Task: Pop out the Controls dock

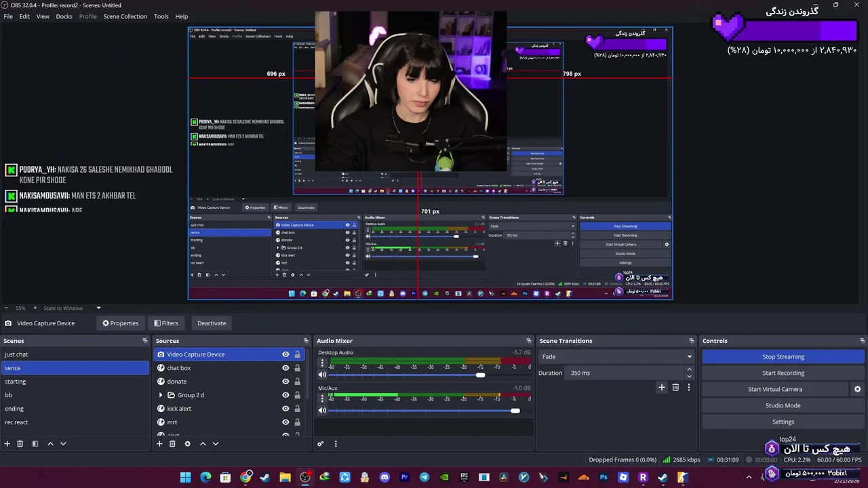Action: [x=863, y=341]
